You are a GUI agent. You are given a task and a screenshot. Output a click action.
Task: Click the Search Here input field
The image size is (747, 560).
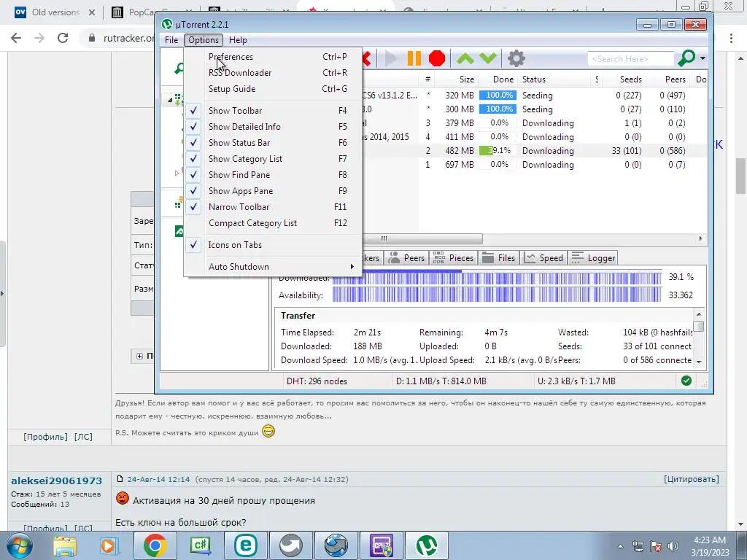click(x=631, y=58)
